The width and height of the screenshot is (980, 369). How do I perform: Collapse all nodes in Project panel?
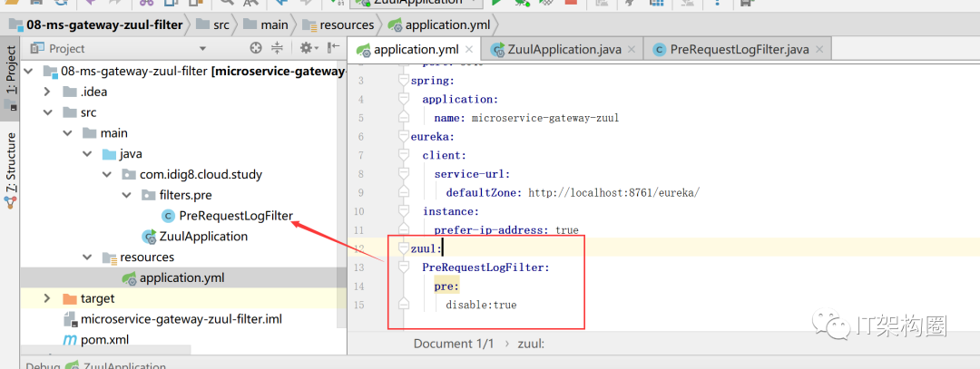278,48
